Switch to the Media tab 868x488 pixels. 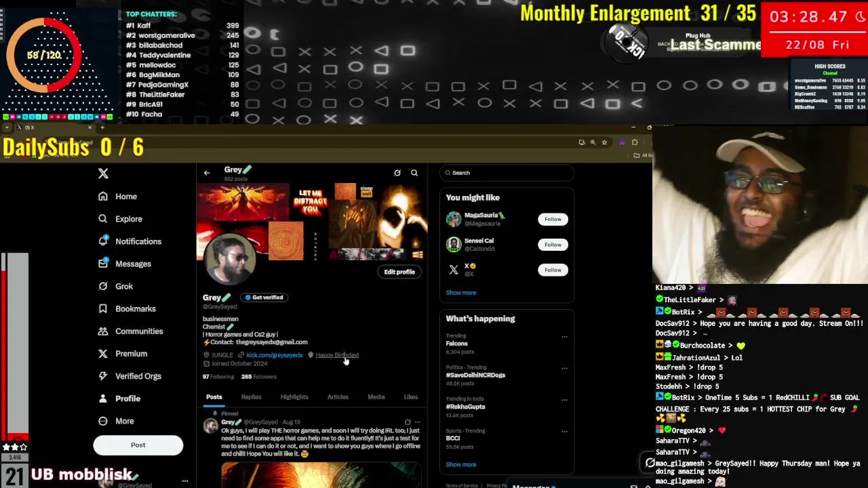click(376, 397)
